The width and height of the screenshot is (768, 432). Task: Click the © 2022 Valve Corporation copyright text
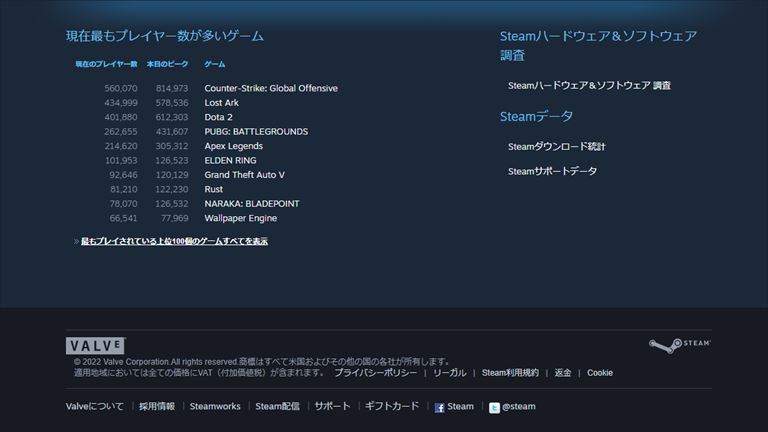pyautogui.click(x=262, y=362)
